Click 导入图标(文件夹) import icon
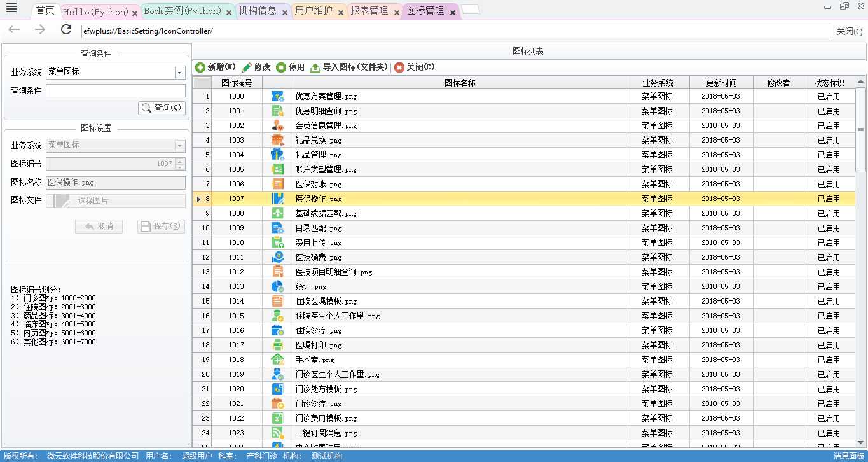The image size is (868, 462). pos(315,67)
